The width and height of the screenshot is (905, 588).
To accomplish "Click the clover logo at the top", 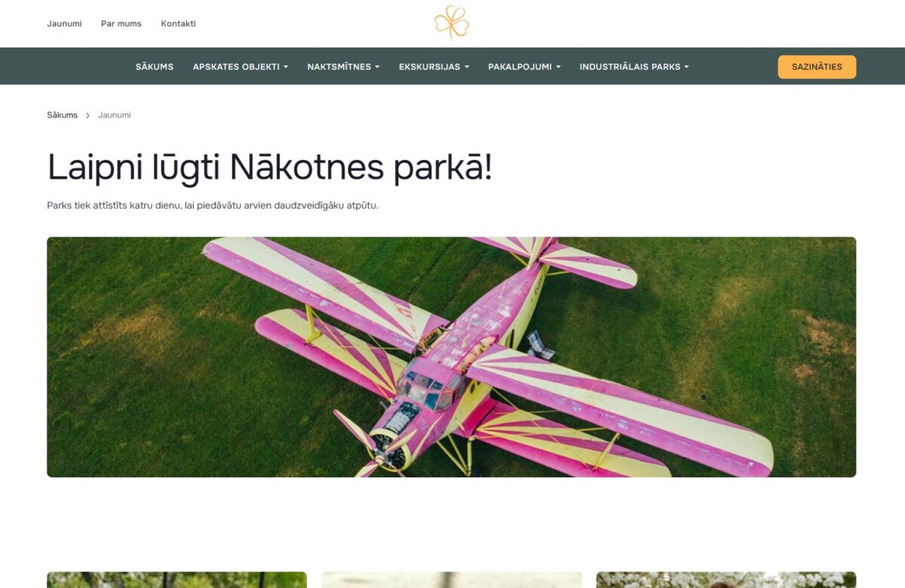I will click(452, 23).
